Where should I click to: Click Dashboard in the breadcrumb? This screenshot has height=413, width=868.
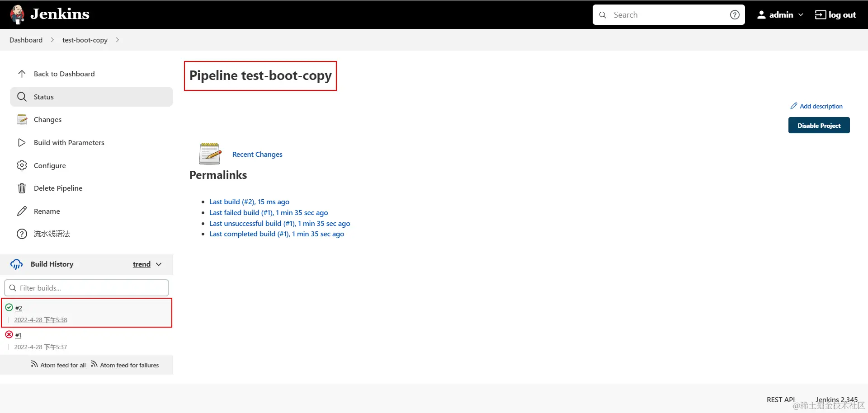[x=26, y=40]
